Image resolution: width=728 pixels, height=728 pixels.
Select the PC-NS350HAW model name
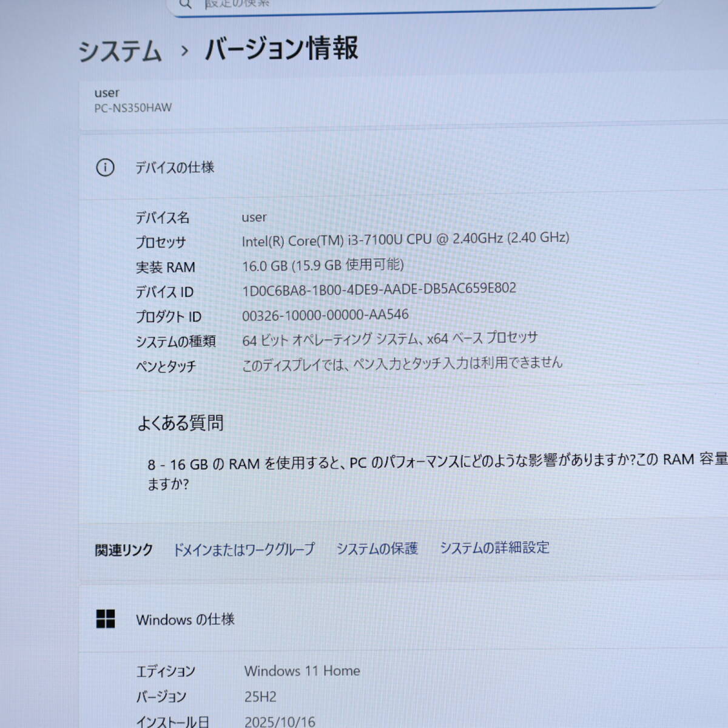[133, 108]
